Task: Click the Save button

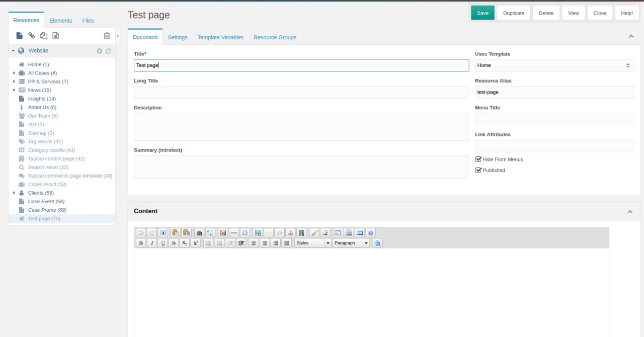Action: (483, 13)
